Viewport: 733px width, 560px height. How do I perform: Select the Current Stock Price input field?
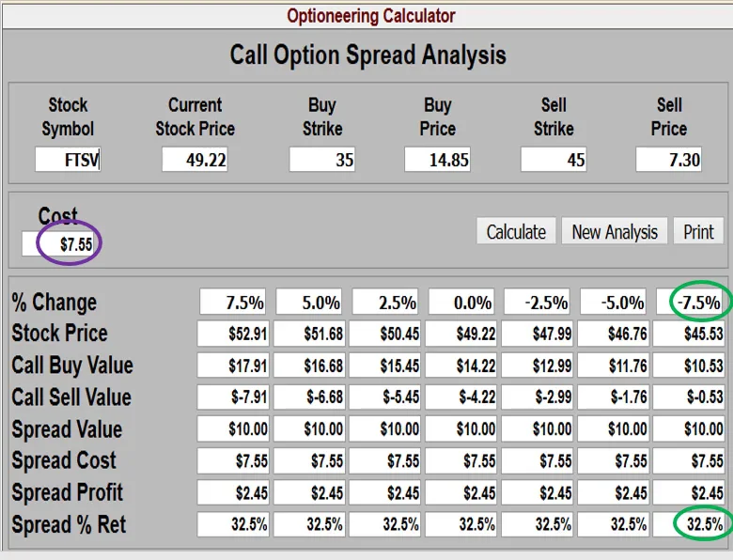[x=195, y=160]
